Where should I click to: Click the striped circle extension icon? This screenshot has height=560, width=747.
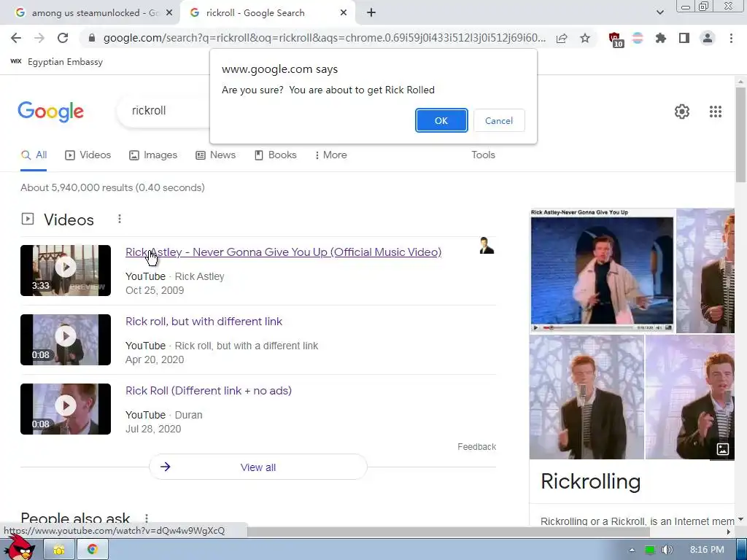coord(638,38)
